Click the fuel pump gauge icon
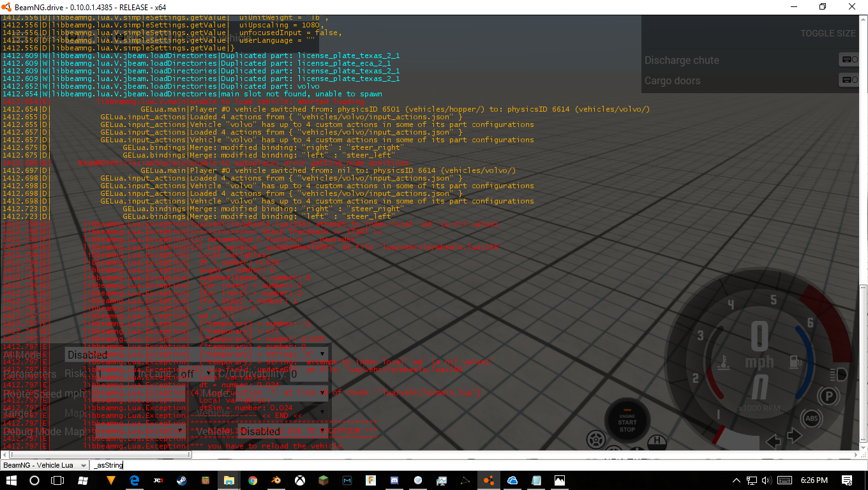This screenshot has width=868, height=490. [x=794, y=362]
